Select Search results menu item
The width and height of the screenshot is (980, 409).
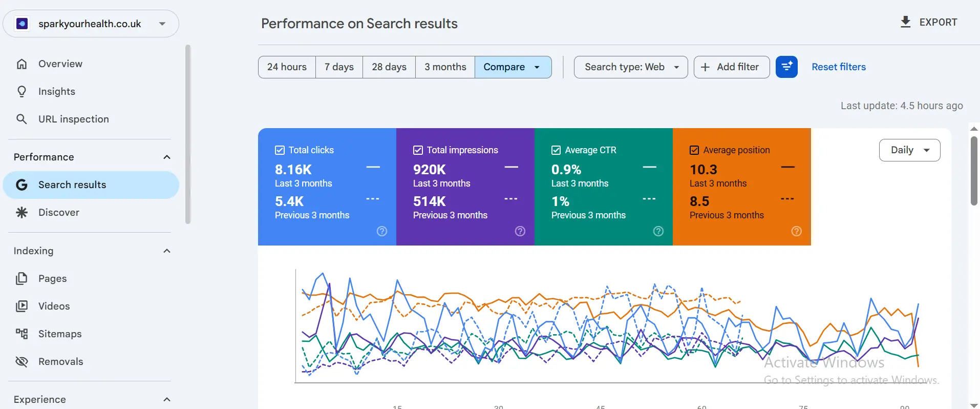coord(91,185)
